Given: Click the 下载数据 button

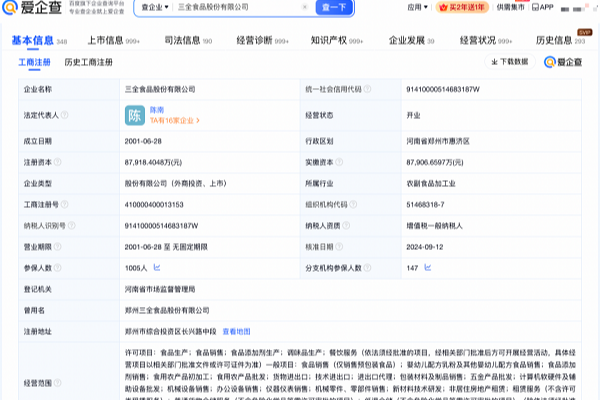Looking at the screenshot, I should (x=508, y=62).
